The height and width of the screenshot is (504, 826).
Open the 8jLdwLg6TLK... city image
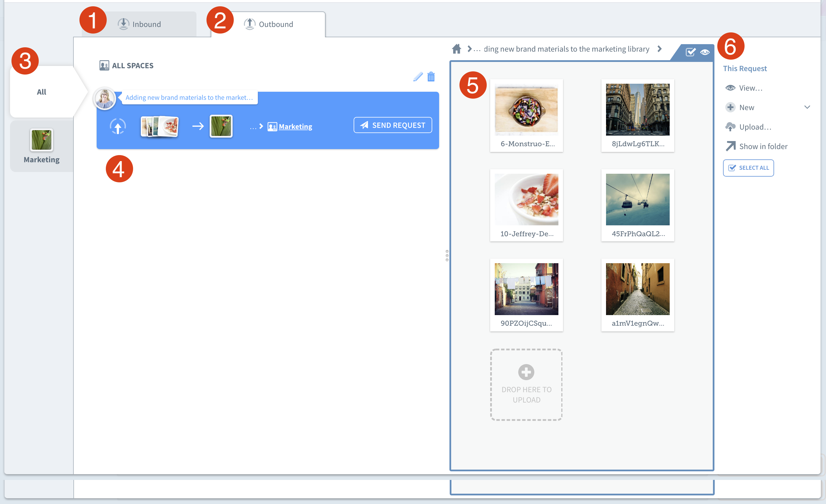(x=638, y=116)
